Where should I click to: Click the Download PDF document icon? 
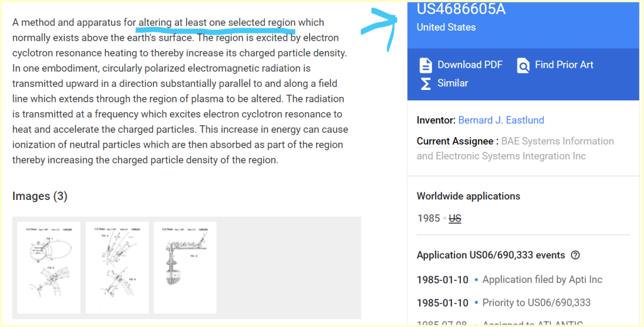(x=426, y=65)
